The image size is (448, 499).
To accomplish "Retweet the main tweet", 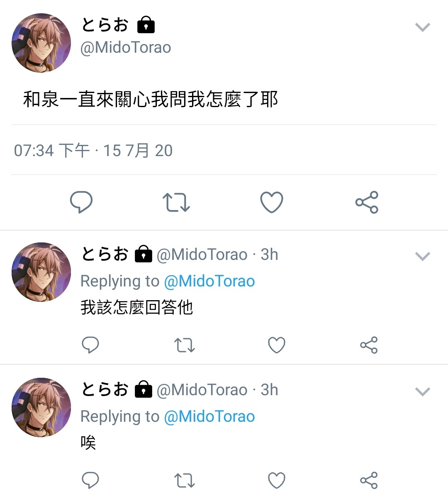I will point(176,202).
